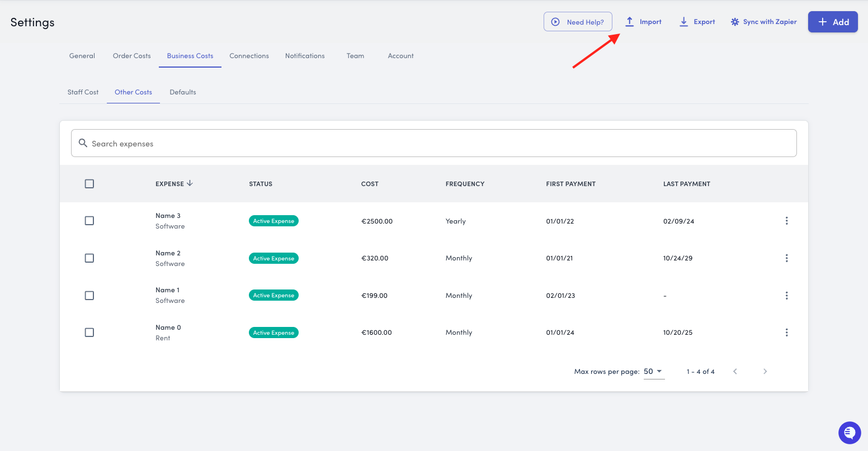Click the Search expenses field
The height and width of the screenshot is (451, 868).
tap(433, 144)
